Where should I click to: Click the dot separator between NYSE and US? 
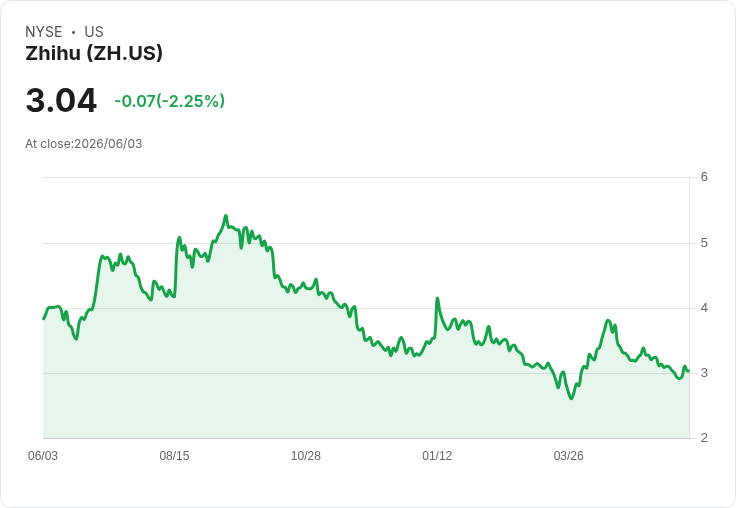(x=73, y=32)
